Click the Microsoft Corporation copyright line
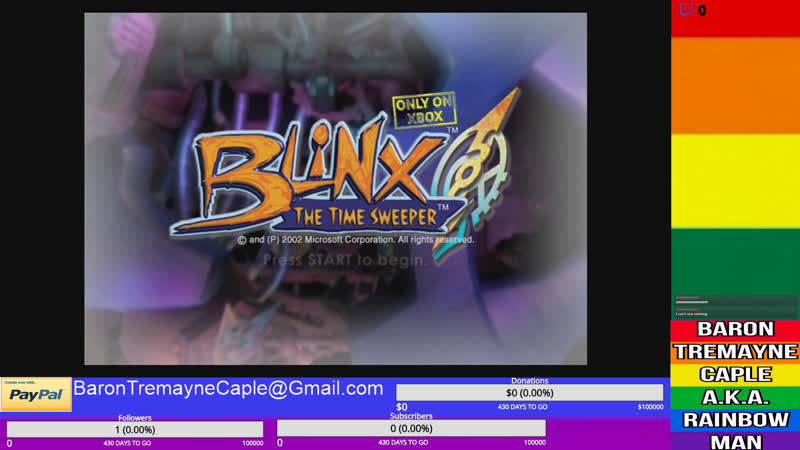Viewport: 800px width, 450px height. pos(356,240)
